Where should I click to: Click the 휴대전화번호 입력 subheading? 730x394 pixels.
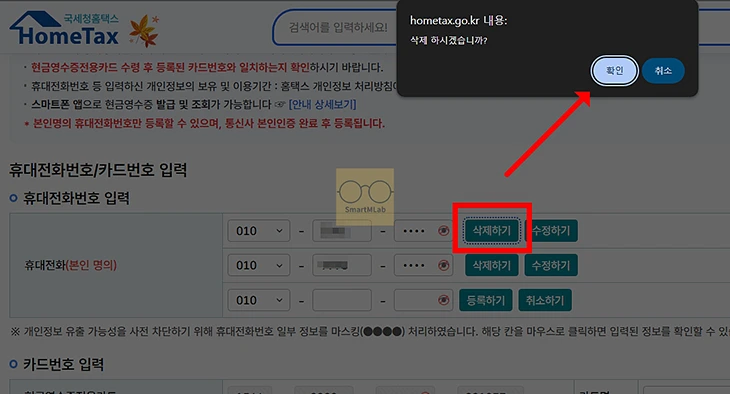[76, 198]
